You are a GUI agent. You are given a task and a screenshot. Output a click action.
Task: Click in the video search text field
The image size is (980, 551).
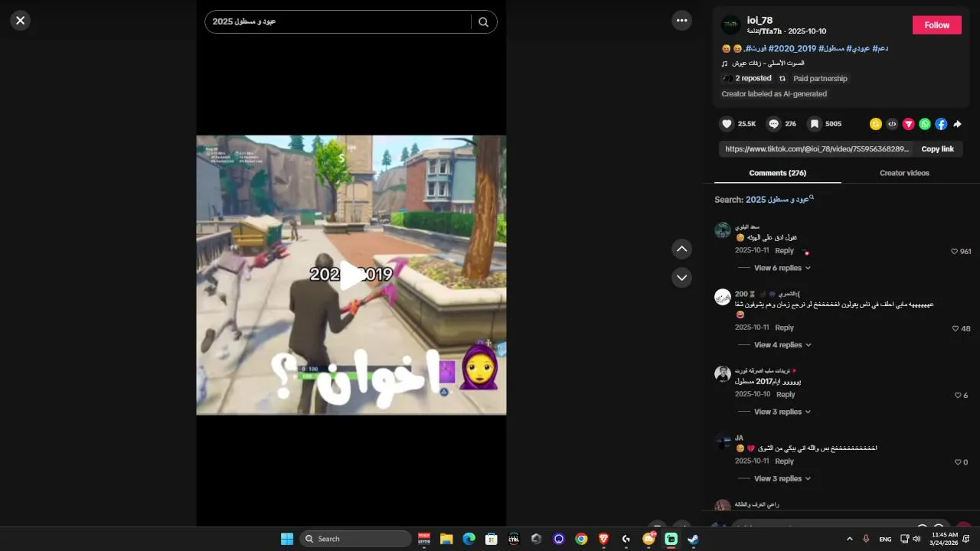click(x=340, y=22)
